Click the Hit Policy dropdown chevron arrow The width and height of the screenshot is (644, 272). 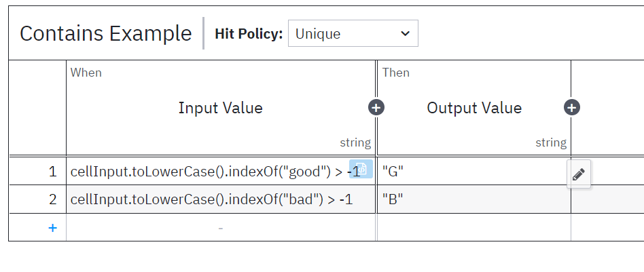[x=406, y=34]
